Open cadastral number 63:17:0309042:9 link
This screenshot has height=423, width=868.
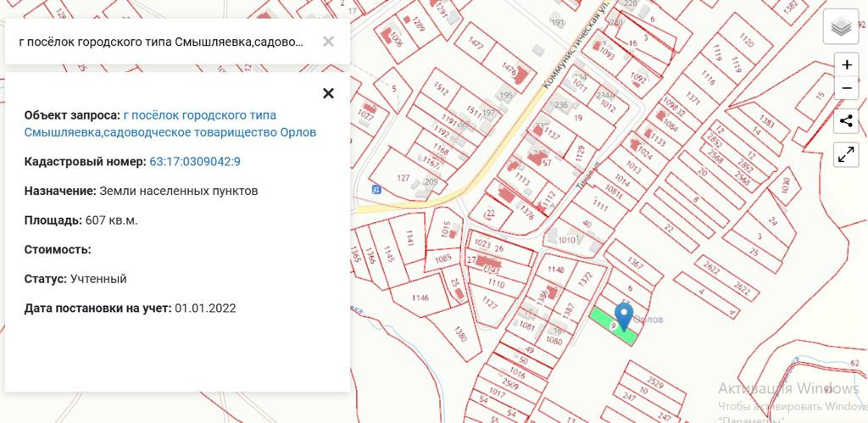195,162
